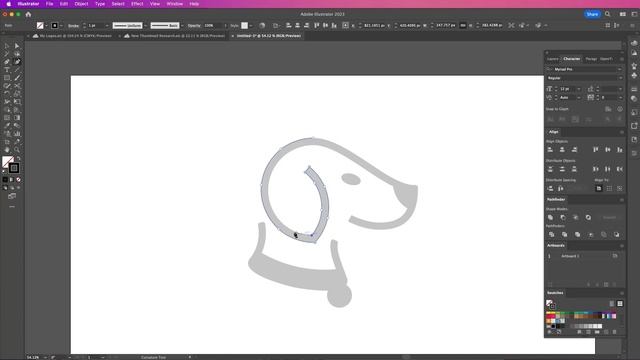The width and height of the screenshot is (640, 360).
Task: Click the Minus Front shape mode icon
Action: coord(563,218)
